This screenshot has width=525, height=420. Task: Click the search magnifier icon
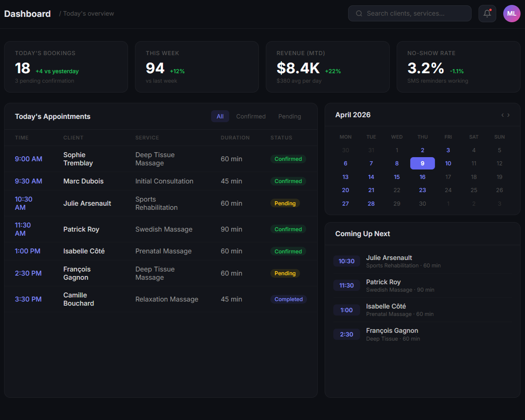[359, 14]
